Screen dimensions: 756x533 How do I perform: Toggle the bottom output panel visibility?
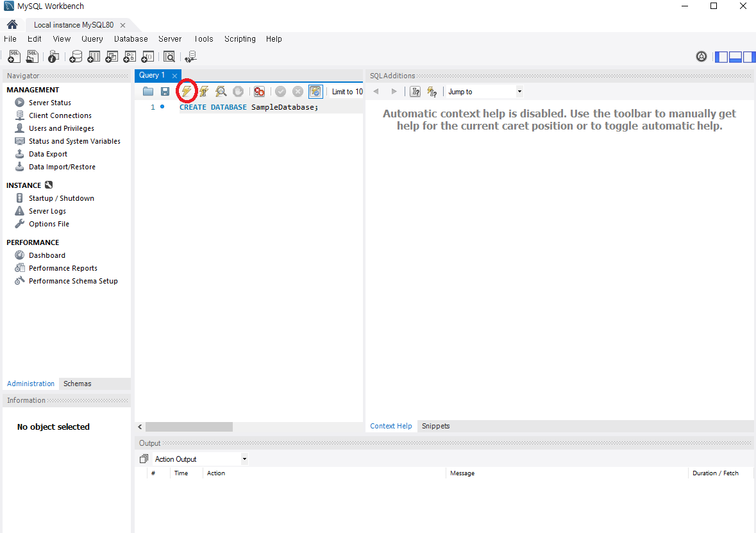pos(735,56)
